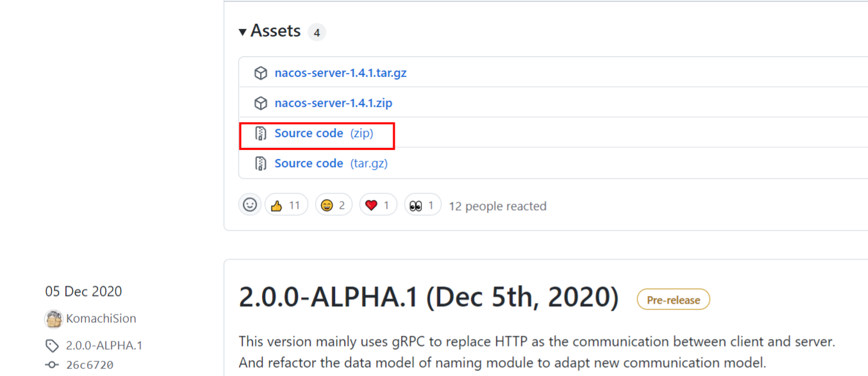Open commit 26c6720
This screenshot has width=868, height=376.
89,365
